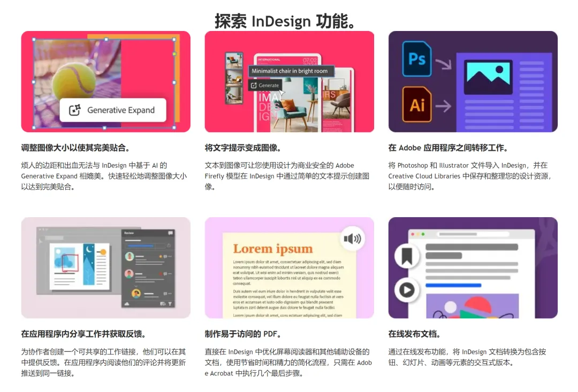Click the paragraph starting 直接在 InDesign 中优化屏幕阅读器

point(288,363)
